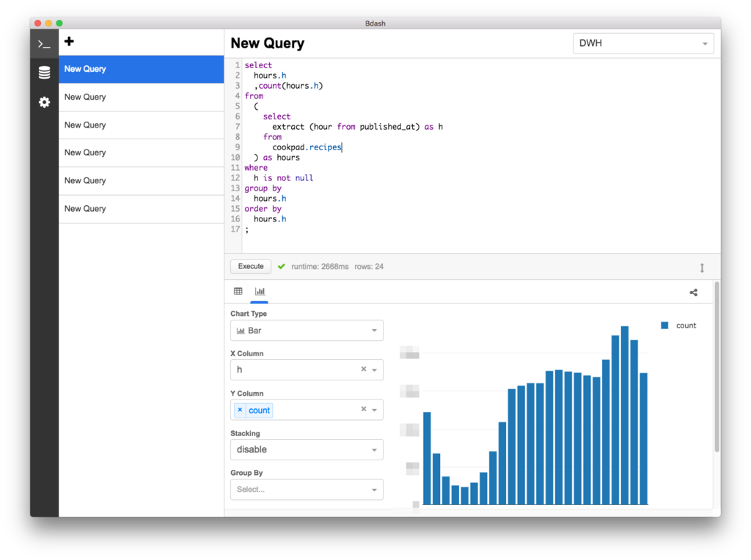
Task: Switch to the chart view icon tab
Action: click(x=260, y=291)
